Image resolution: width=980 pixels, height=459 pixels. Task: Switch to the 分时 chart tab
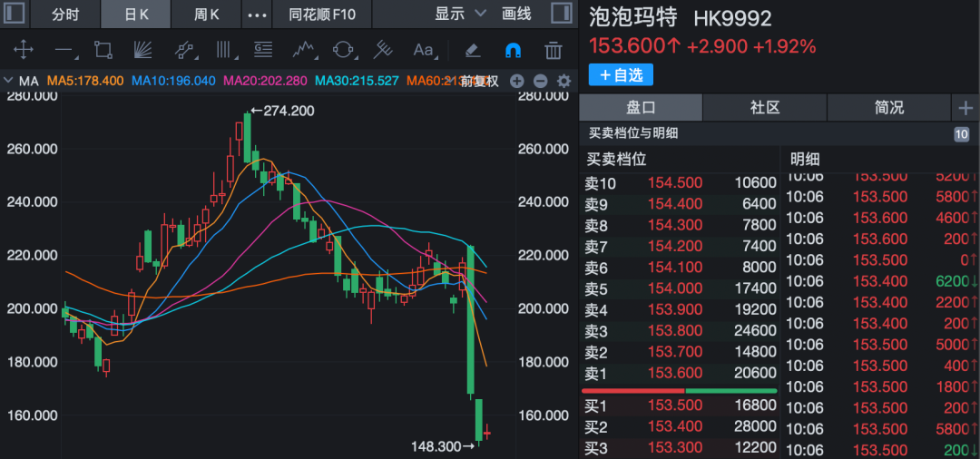tap(65, 15)
